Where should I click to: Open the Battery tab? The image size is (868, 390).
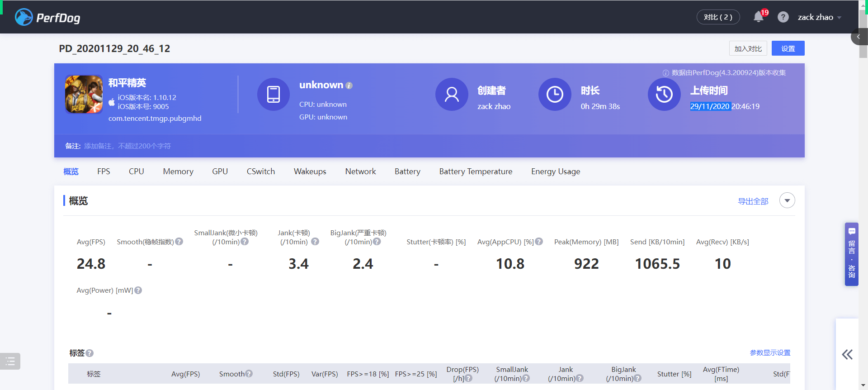[x=407, y=171]
